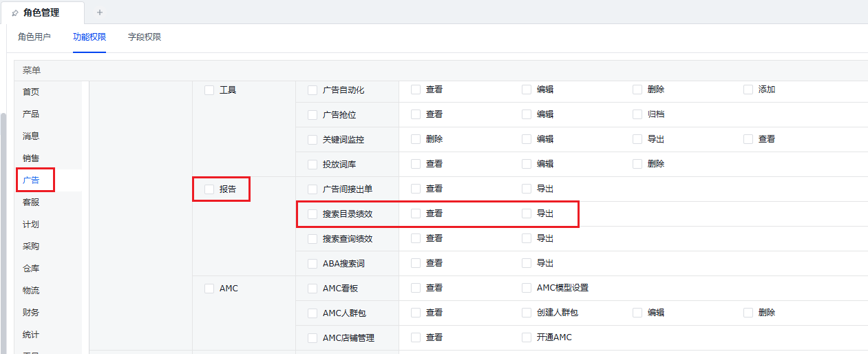Check 归档 for 广告抢位
Image resolution: width=868 pixels, height=354 pixels.
pos(637,114)
